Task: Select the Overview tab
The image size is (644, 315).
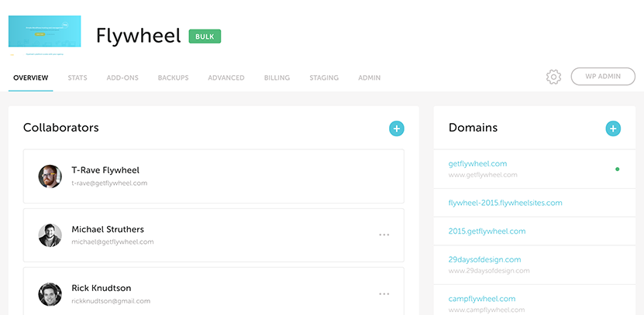Action: 30,77
